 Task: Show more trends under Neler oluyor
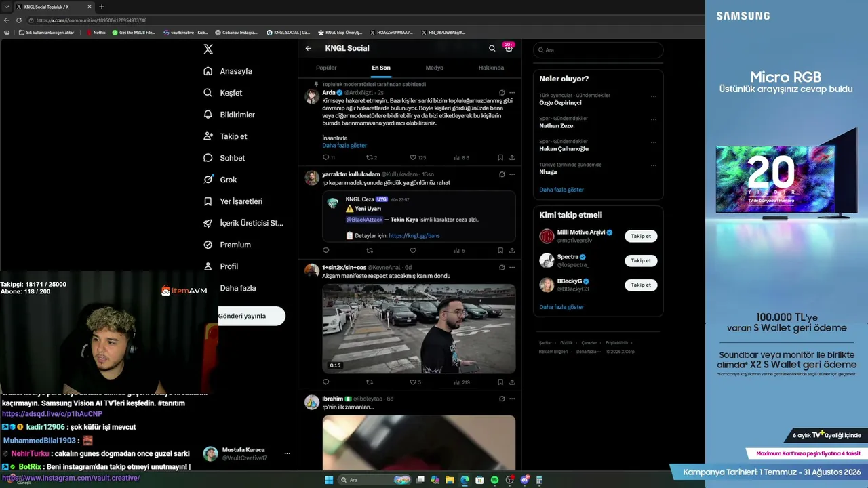(561, 190)
